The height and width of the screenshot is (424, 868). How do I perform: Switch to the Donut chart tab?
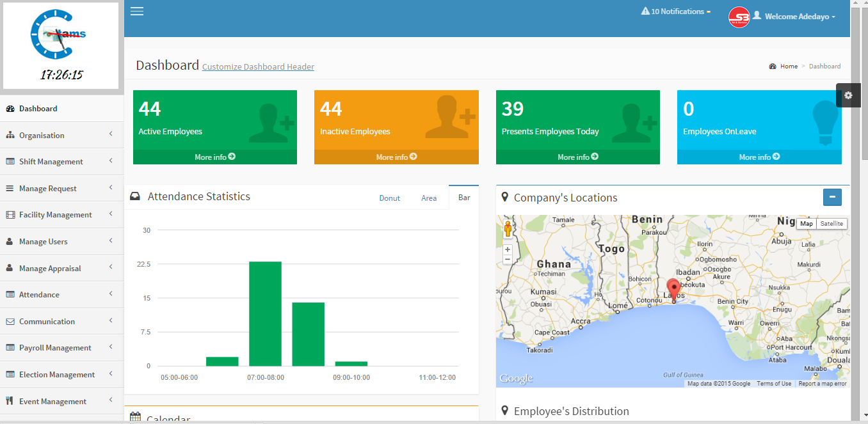389,198
